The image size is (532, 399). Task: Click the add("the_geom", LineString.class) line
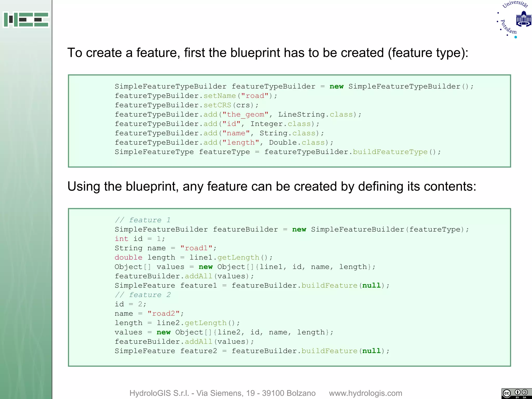coord(238,115)
